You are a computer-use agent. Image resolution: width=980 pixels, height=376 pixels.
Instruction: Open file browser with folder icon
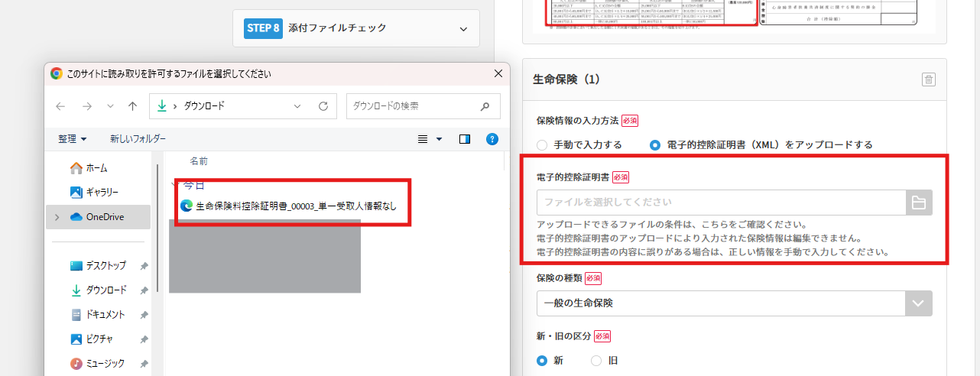pyautogui.click(x=919, y=203)
